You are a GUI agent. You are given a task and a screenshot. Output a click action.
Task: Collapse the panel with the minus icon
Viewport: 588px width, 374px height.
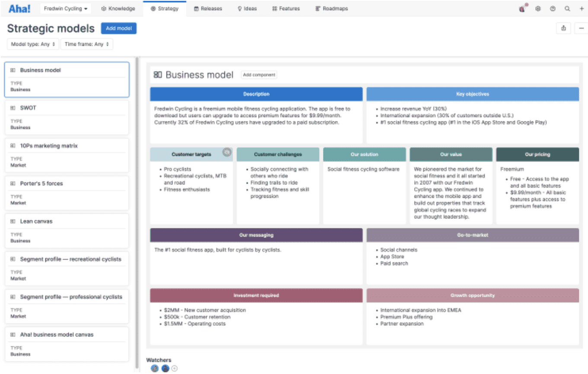(x=582, y=28)
